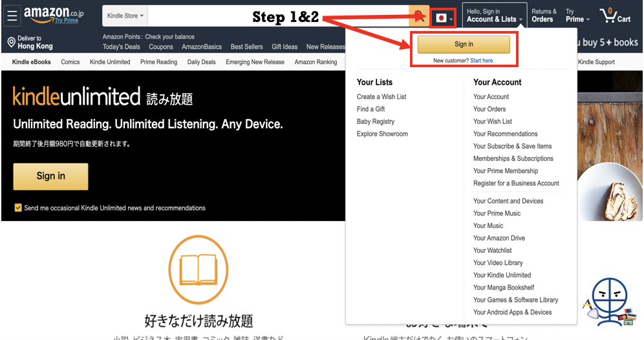This screenshot has width=644, height=340.
Task: Open the Japan flag language selector
Action: pyautogui.click(x=443, y=18)
